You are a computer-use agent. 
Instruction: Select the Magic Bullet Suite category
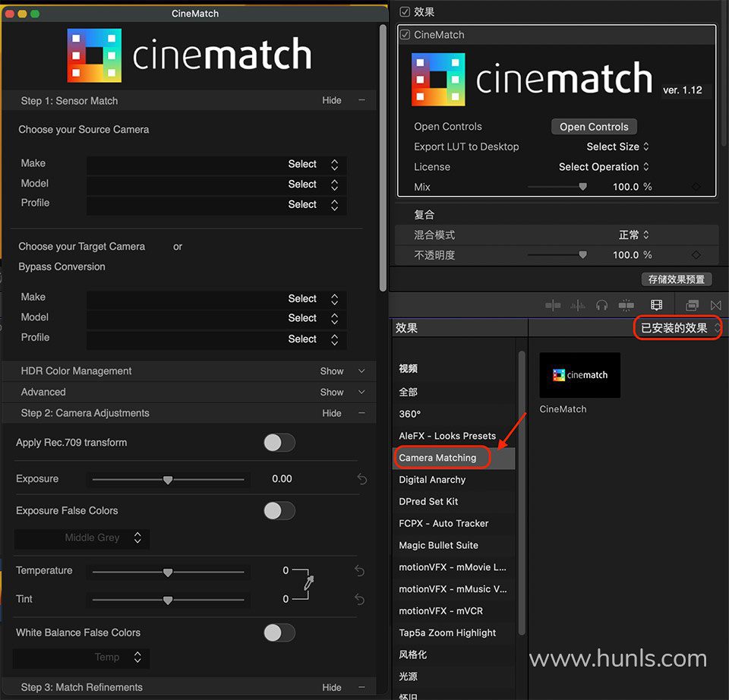[x=438, y=545]
